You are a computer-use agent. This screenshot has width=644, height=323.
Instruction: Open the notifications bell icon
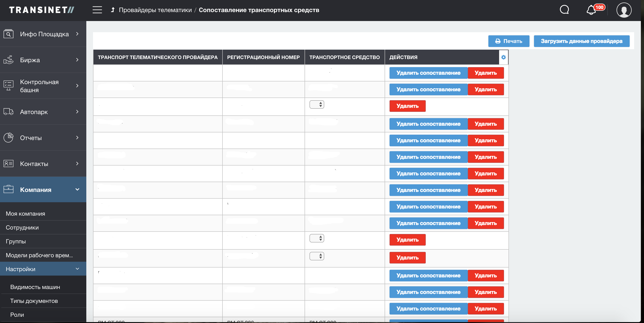591,10
